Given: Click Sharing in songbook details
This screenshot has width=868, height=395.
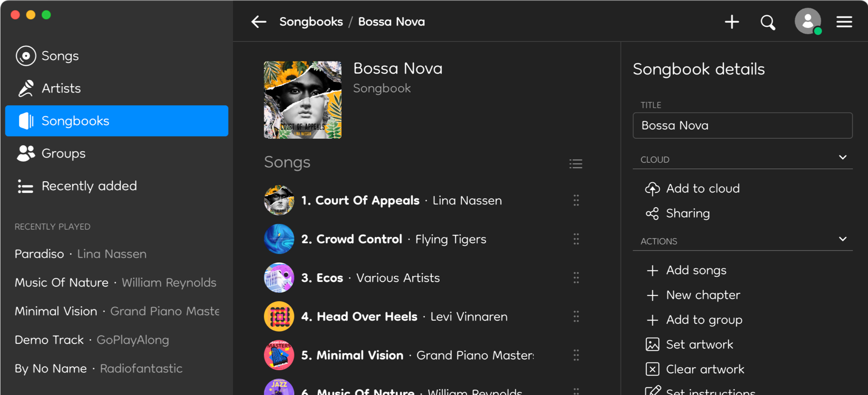Looking at the screenshot, I should [687, 213].
